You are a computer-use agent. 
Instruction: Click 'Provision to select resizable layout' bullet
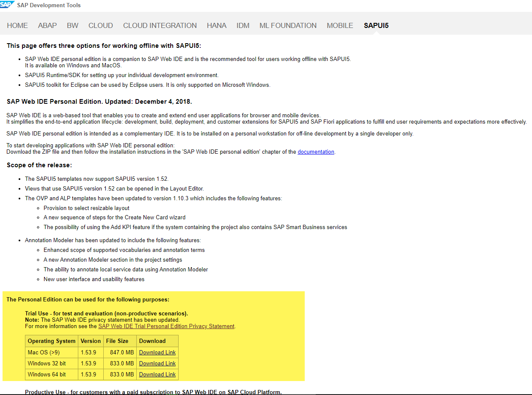pyautogui.click(x=86, y=208)
